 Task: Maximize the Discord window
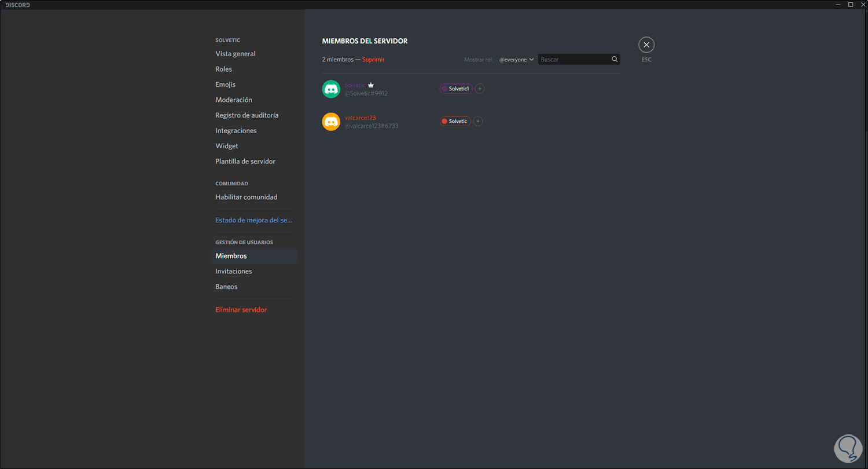point(851,5)
